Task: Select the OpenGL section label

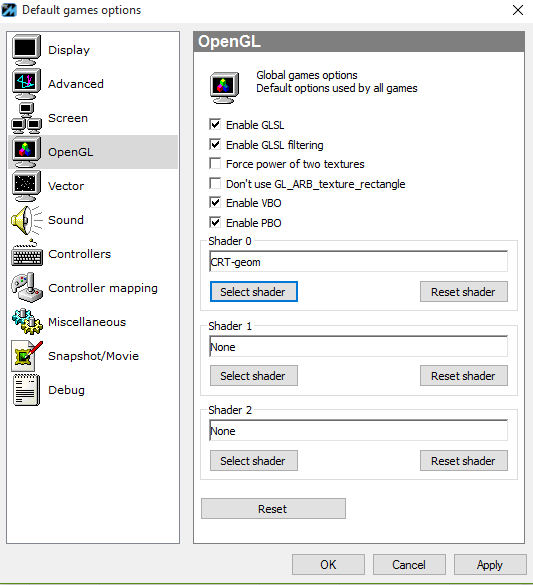Action: (70, 152)
